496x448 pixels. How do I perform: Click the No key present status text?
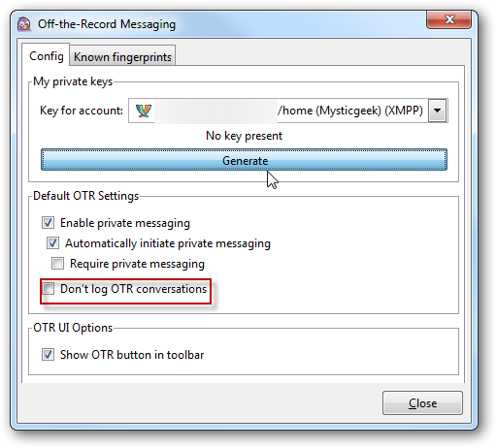(244, 136)
